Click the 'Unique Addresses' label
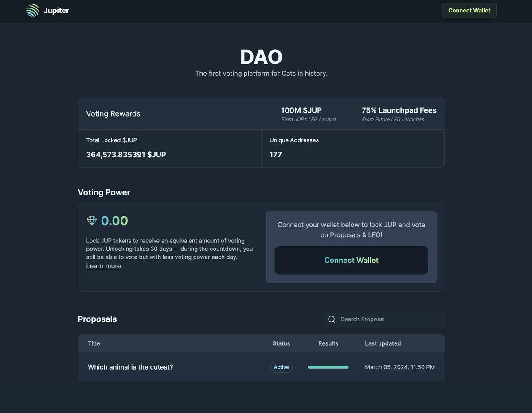Viewport: 532px width, 413px height. [x=294, y=140]
